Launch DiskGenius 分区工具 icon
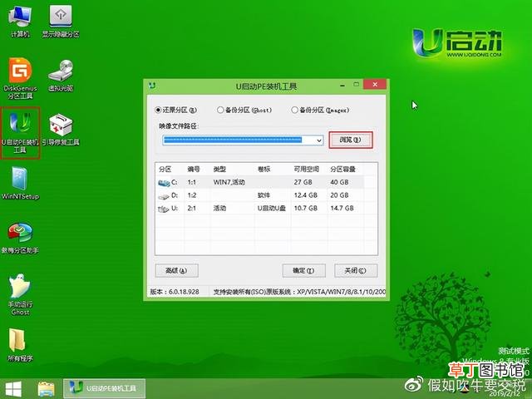Image resolution: width=532 pixels, height=399 pixels. [x=20, y=78]
